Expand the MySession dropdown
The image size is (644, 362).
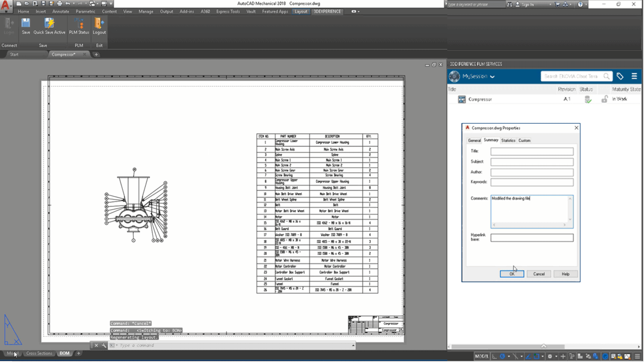point(492,77)
